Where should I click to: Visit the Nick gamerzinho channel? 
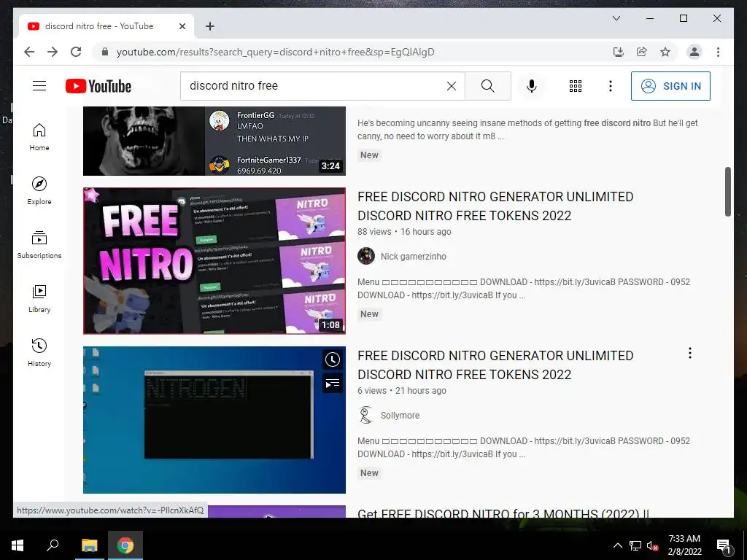pyautogui.click(x=413, y=256)
